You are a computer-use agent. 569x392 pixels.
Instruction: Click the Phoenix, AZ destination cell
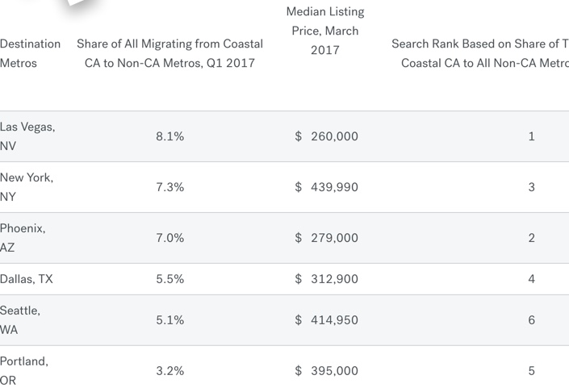(x=23, y=238)
